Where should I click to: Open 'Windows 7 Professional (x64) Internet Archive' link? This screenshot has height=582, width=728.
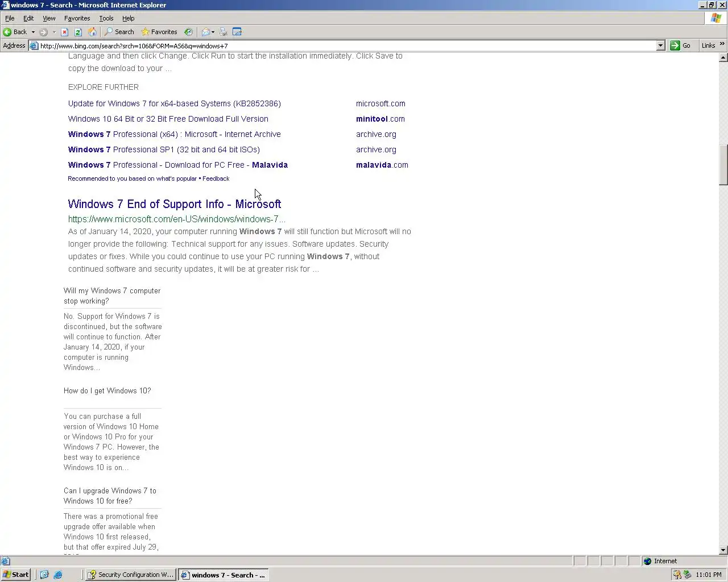[x=175, y=134]
